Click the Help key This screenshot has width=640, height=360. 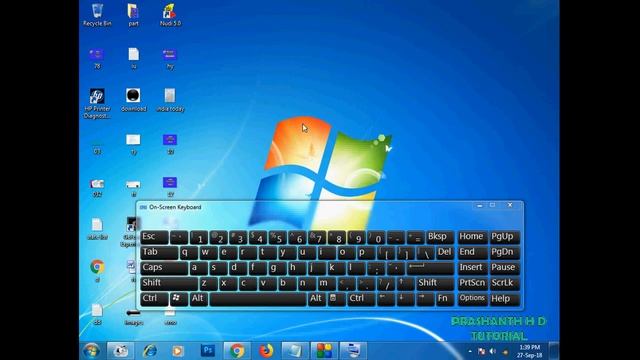coord(505,299)
